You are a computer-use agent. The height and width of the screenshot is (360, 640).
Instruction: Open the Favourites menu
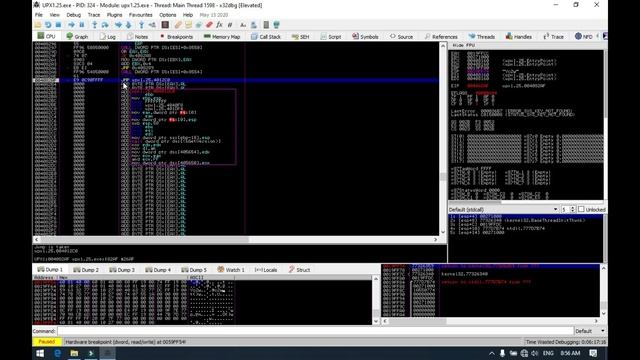pyautogui.click(x=140, y=15)
